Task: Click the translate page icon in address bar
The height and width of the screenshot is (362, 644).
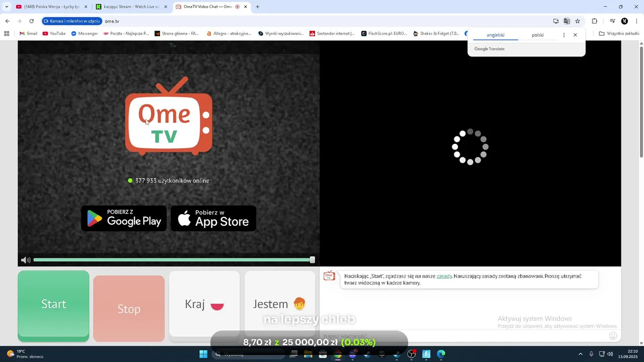Action: [x=567, y=21]
